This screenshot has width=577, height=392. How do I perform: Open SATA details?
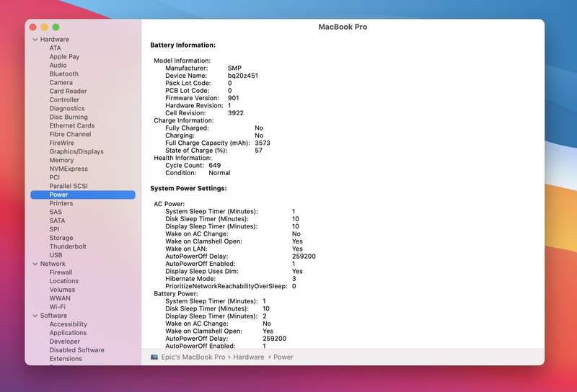pyautogui.click(x=57, y=220)
